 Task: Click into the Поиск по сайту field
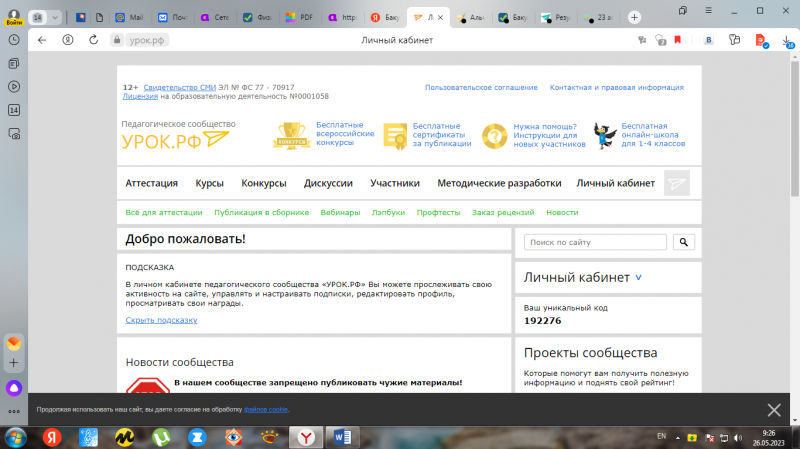pyautogui.click(x=595, y=242)
